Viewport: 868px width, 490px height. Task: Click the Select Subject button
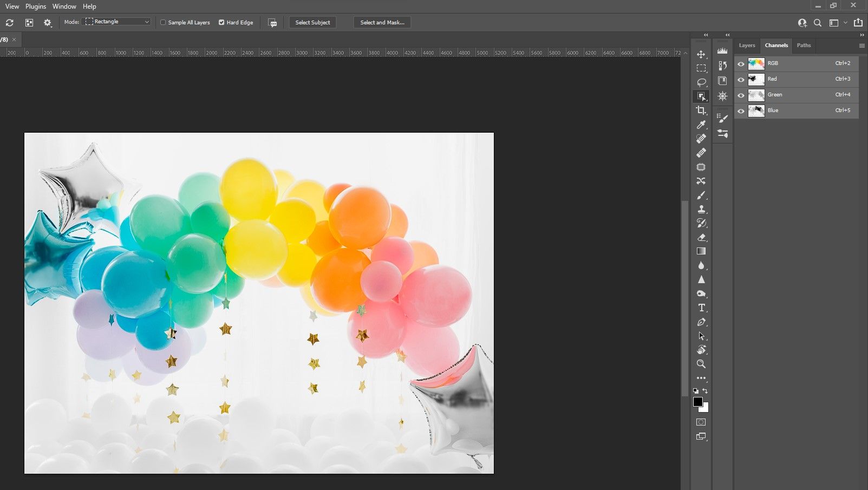[x=312, y=23]
